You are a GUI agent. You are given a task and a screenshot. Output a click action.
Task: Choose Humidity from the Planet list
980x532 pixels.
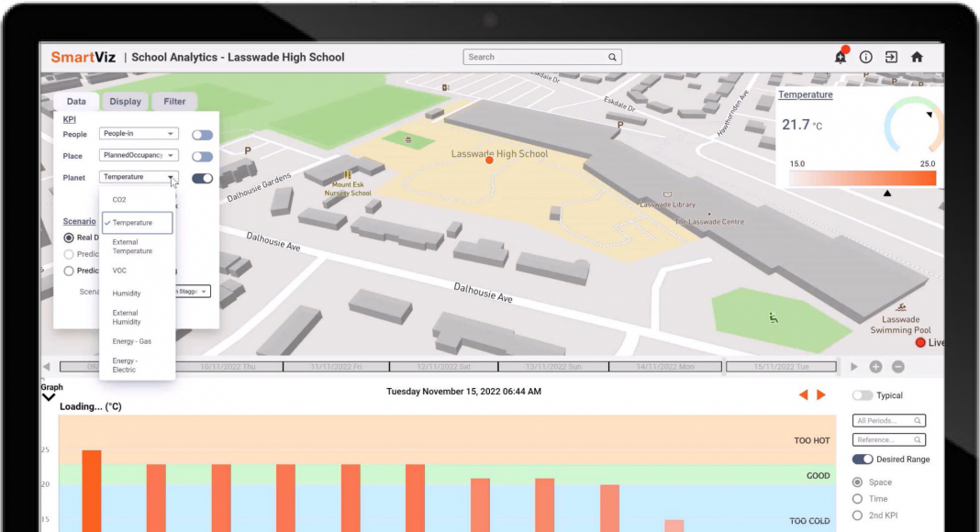coord(127,294)
